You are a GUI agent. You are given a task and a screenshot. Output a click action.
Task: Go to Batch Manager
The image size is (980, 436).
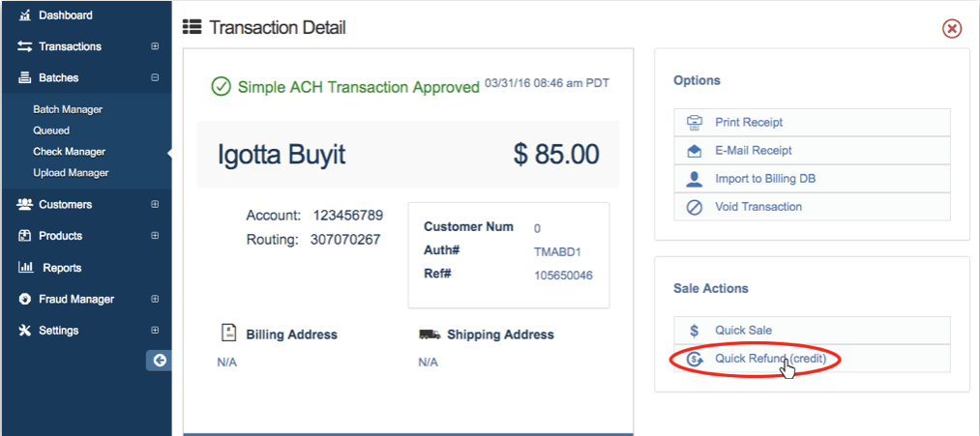coord(67,109)
